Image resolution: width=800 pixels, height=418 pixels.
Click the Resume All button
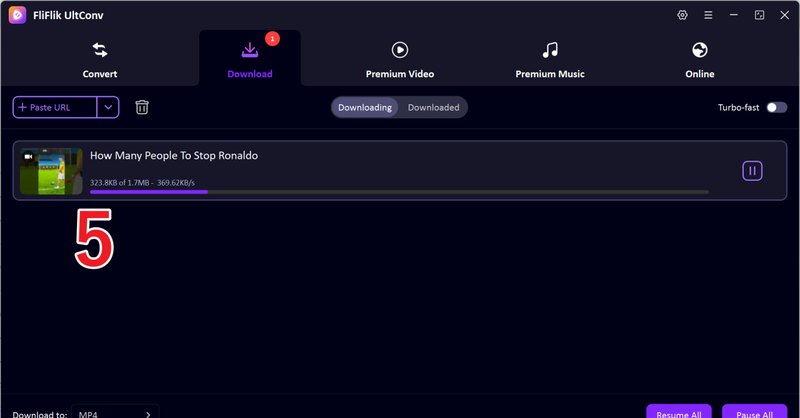click(x=679, y=411)
